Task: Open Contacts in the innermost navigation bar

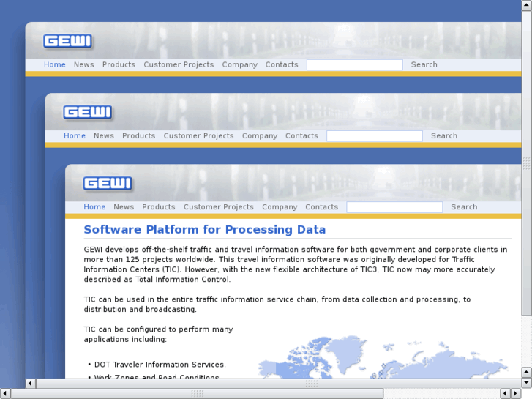Action: click(322, 206)
